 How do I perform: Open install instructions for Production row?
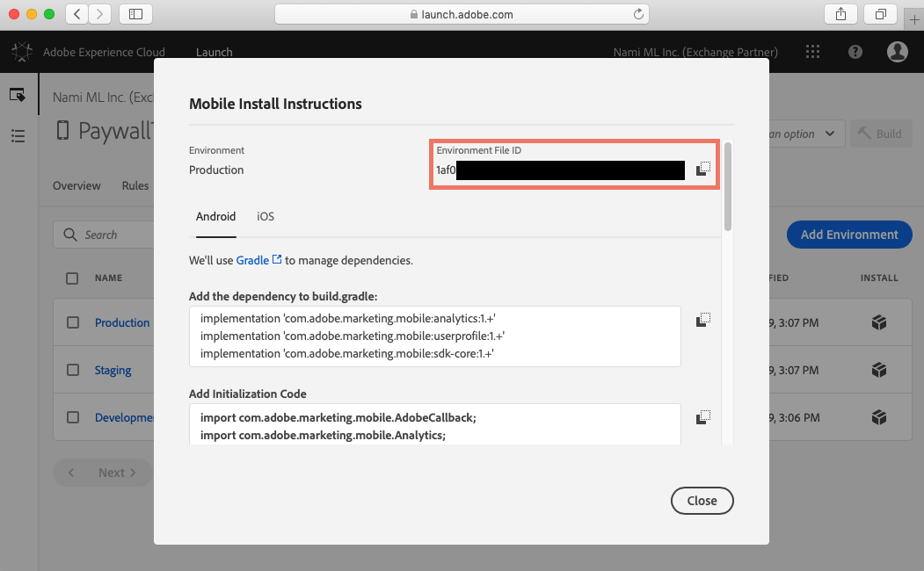[878, 322]
